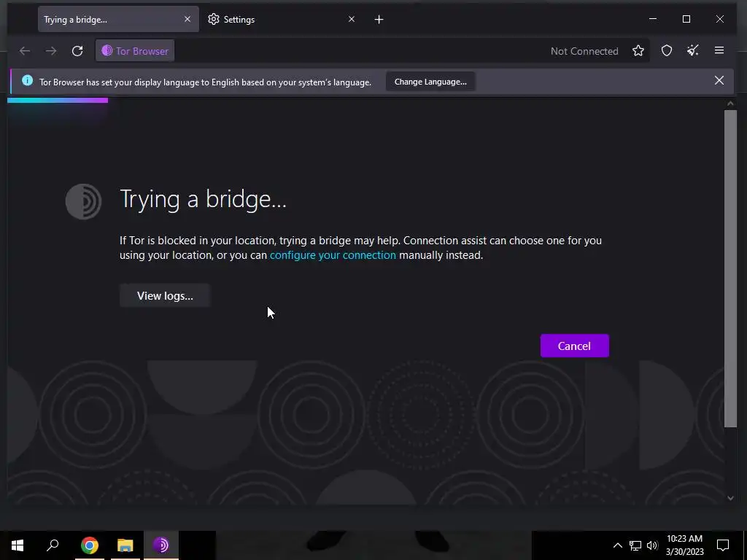Image resolution: width=747 pixels, height=560 pixels.
Task: Click the Tor onion logo beside heading
Action: click(83, 201)
